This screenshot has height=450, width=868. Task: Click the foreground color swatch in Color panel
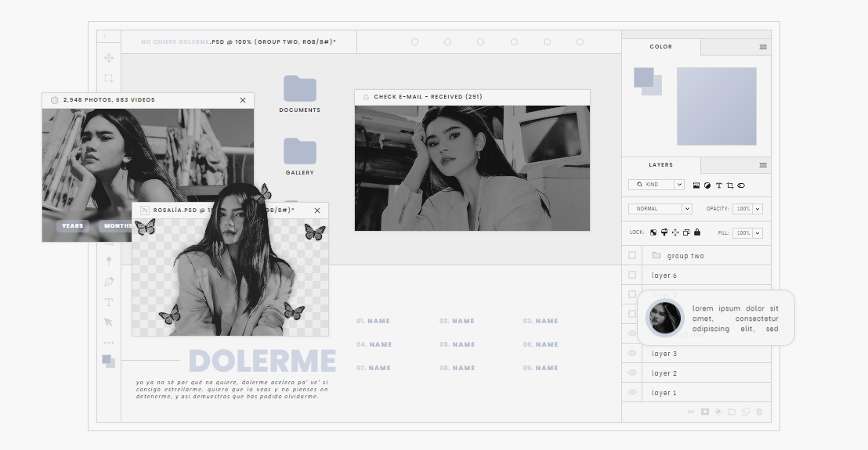pyautogui.click(x=643, y=77)
